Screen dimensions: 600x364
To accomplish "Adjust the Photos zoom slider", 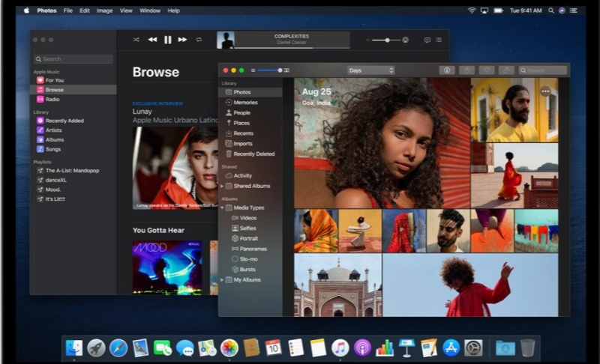I will click(269, 70).
